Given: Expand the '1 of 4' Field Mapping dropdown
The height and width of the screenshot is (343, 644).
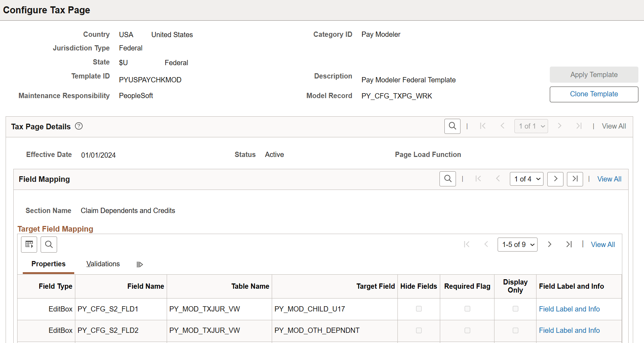Looking at the screenshot, I should [526, 179].
